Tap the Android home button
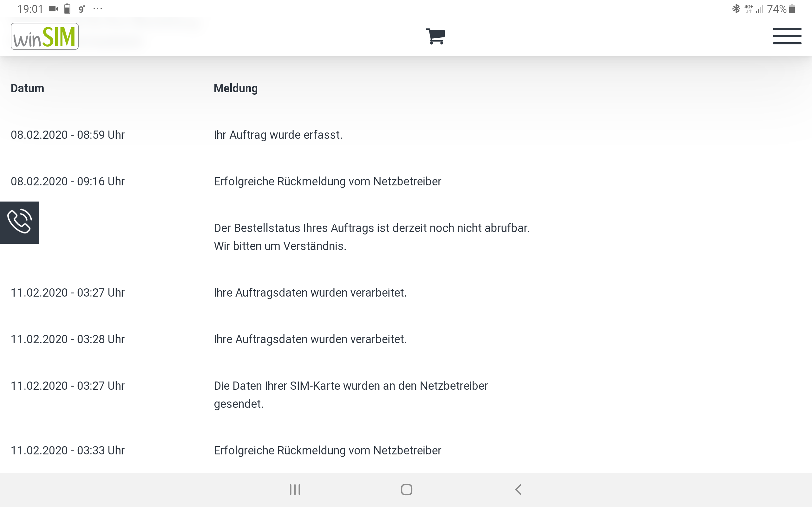812x507 pixels. click(406, 489)
